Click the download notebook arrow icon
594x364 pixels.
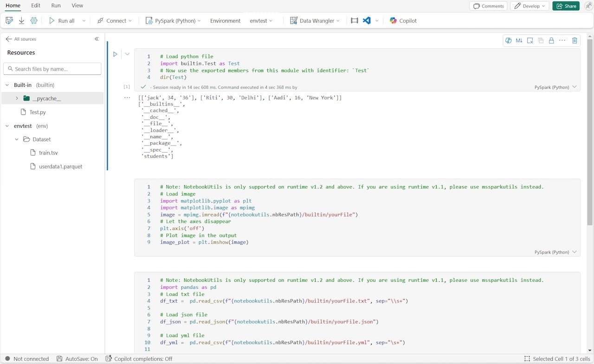click(x=21, y=20)
